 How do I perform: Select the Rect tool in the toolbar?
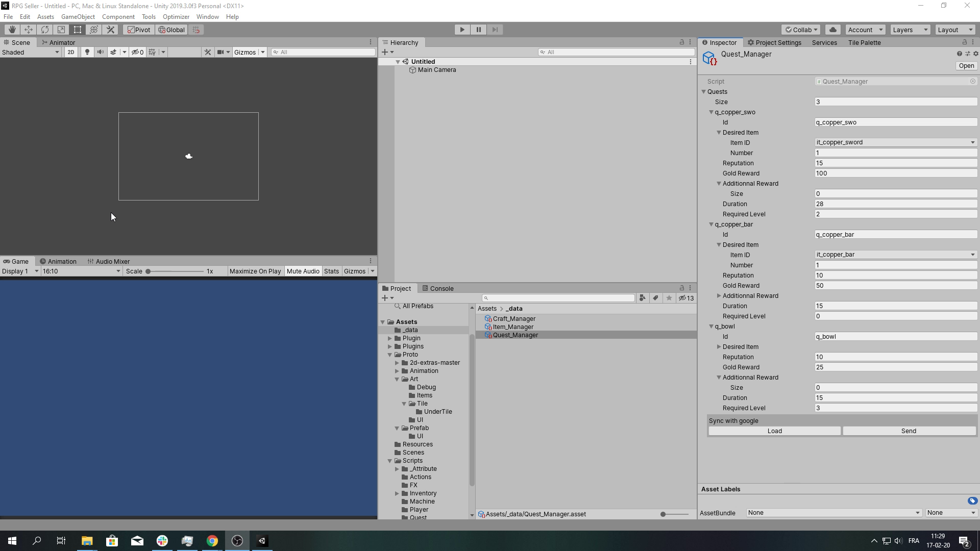tap(78, 30)
